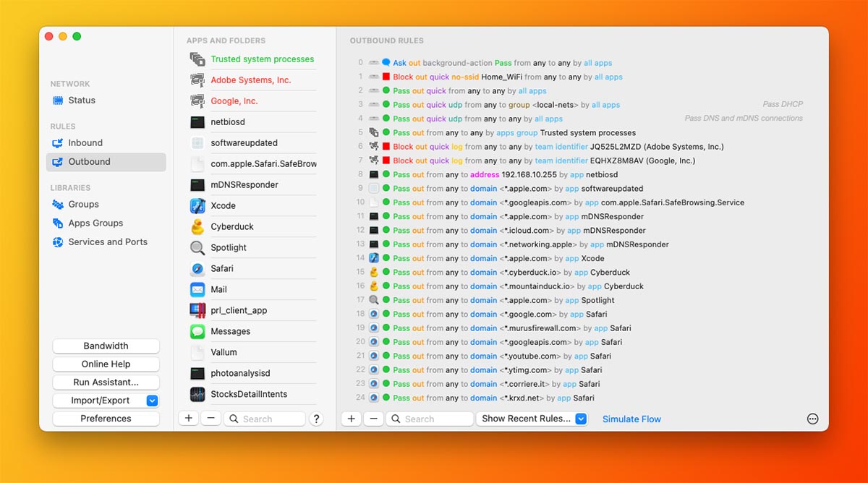The height and width of the screenshot is (483, 868).
Task: Open the question mark help button
Action: click(316, 419)
